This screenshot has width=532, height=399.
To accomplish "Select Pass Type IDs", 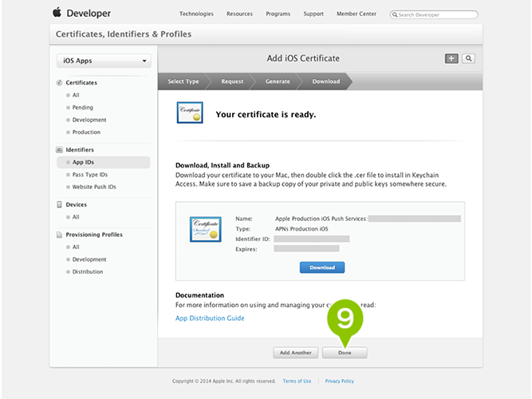I will coord(90,175).
